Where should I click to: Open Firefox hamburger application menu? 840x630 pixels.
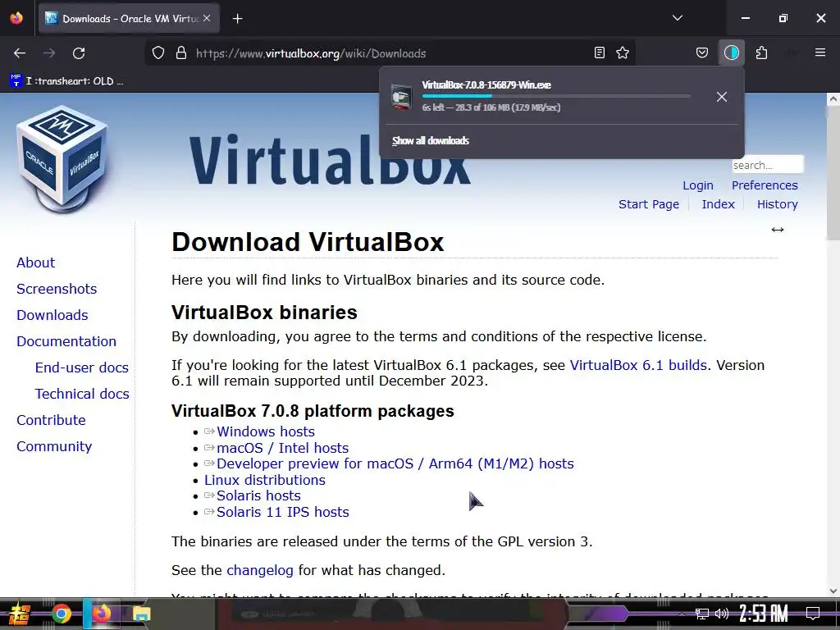coord(820,52)
